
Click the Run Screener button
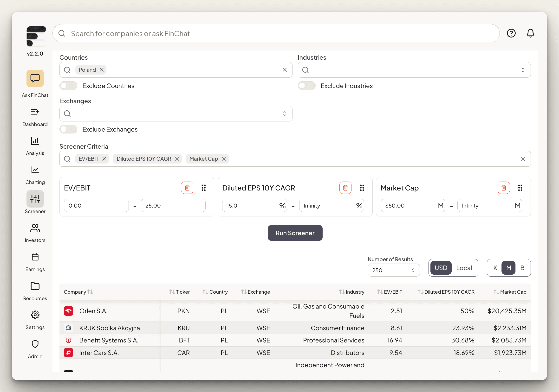tap(295, 233)
